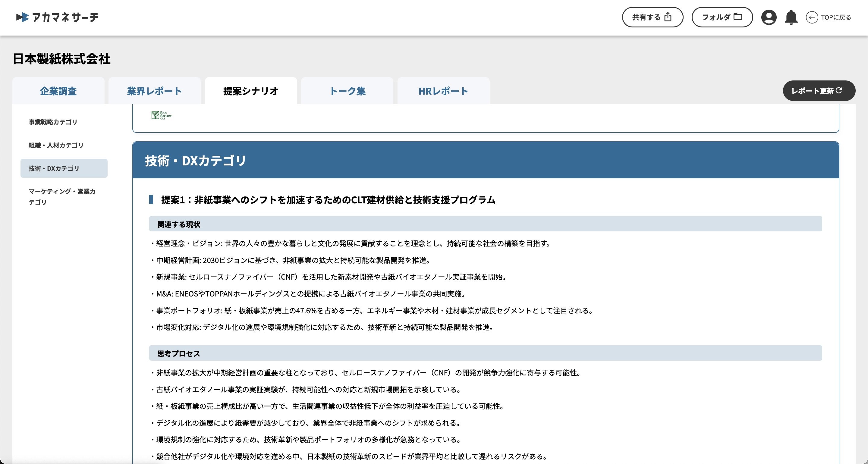Click the TOPに戻る link text
This screenshot has width=868, height=464.
(x=836, y=17)
